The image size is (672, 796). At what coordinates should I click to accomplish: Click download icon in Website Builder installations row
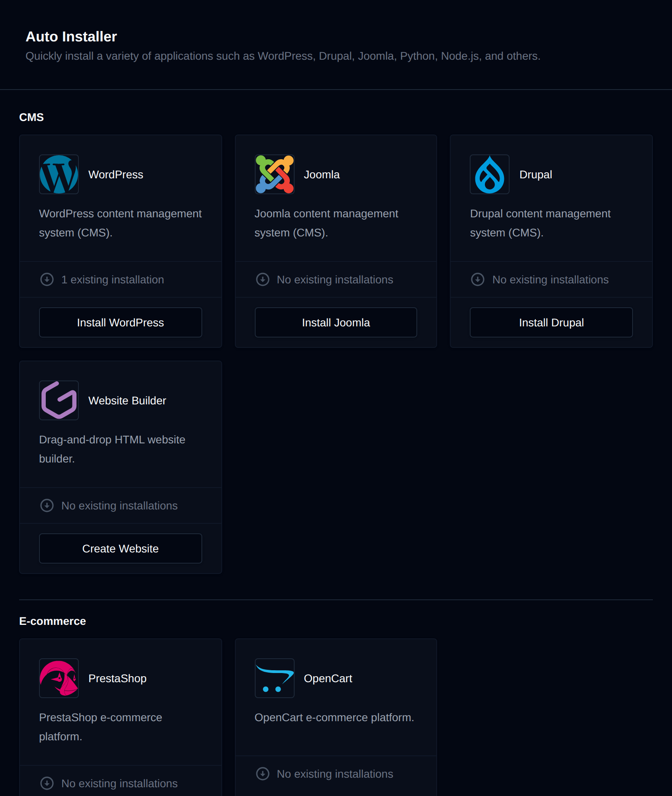pyautogui.click(x=47, y=505)
